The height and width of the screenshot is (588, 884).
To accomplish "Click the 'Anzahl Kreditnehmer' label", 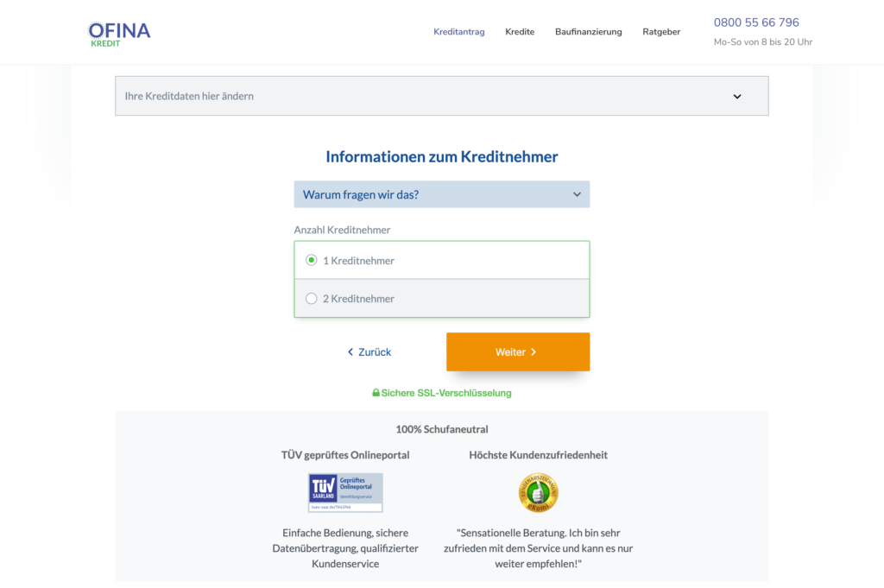I will pyautogui.click(x=342, y=230).
